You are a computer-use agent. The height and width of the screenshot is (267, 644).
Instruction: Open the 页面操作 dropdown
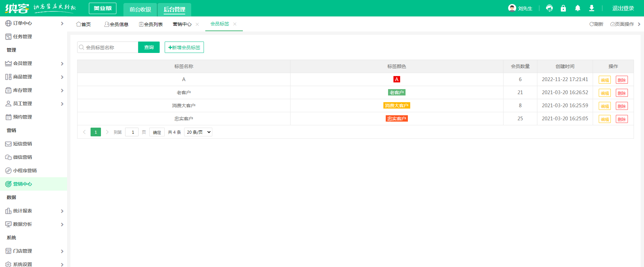pos(625,24)
